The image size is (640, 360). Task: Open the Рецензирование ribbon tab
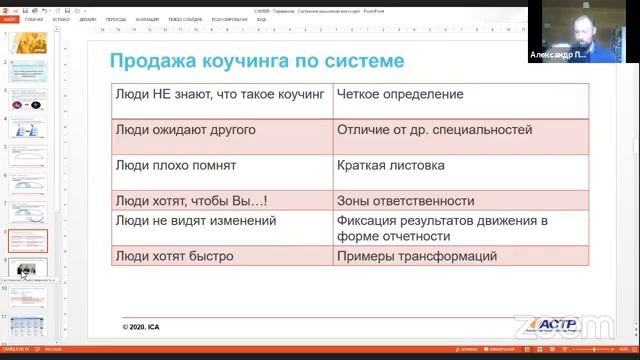tap(229, 19)
